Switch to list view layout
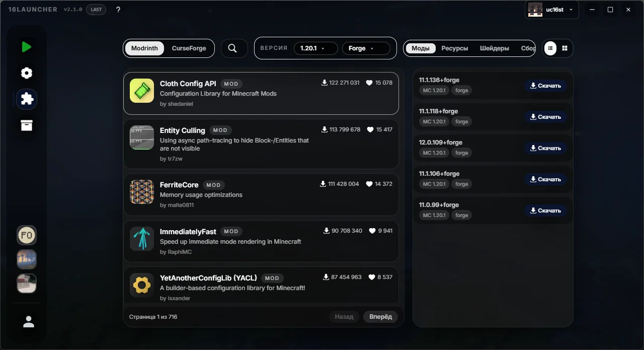644x350 pixels. [x=551, y=48]
